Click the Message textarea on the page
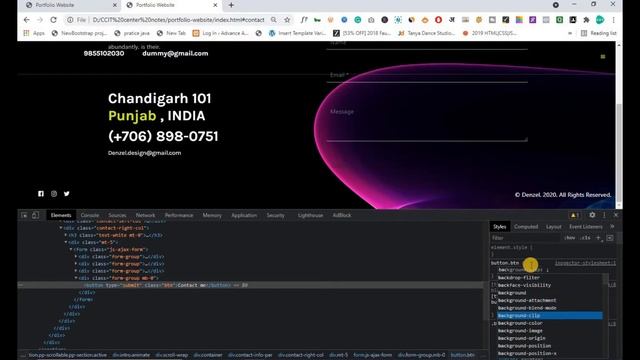Image resolution: width=640 pixels, height=360 pixels. point(427,124)
